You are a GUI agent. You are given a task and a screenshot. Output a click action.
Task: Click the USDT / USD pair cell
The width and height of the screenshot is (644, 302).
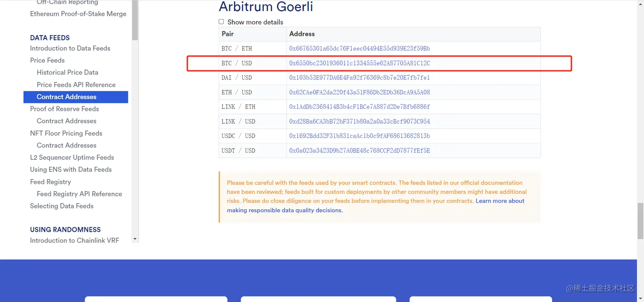pos(253,151)
